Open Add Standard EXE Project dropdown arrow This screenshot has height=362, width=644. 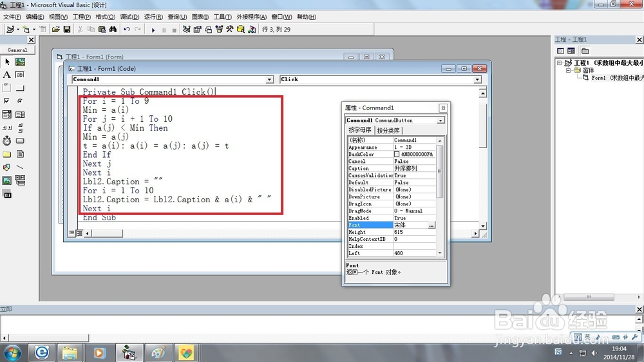coord(17,29)
